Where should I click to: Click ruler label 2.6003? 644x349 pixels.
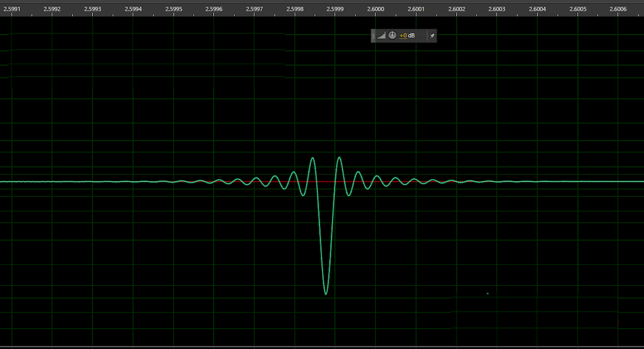[x=496, y=9]
